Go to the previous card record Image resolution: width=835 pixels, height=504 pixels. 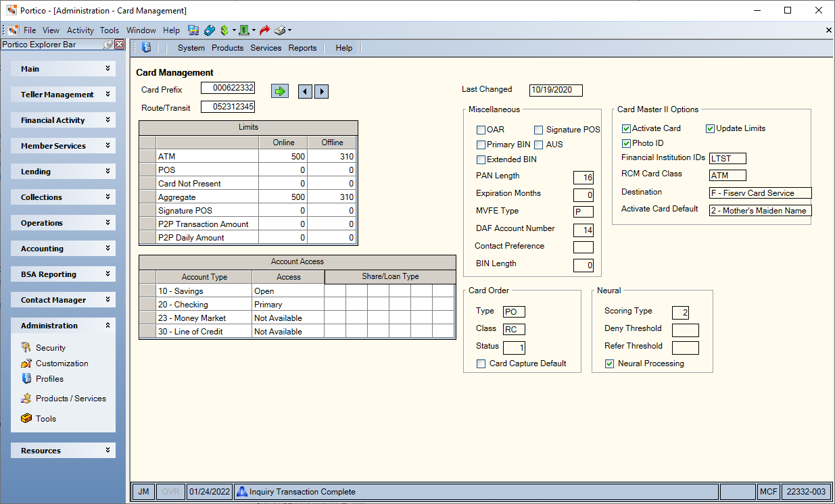click(x=305, y=91)
